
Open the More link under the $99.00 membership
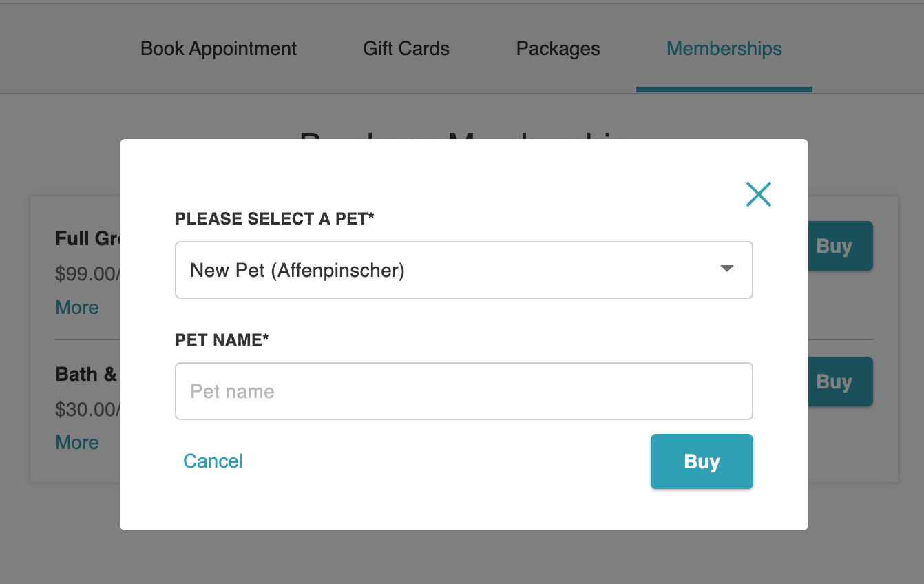coord(77,307)
